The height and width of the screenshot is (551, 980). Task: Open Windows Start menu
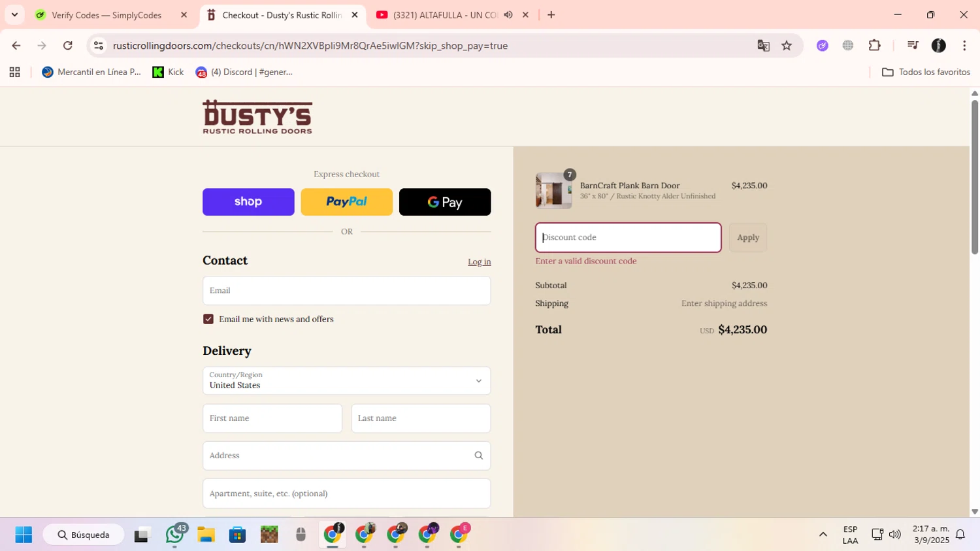[x=24, y=535]
